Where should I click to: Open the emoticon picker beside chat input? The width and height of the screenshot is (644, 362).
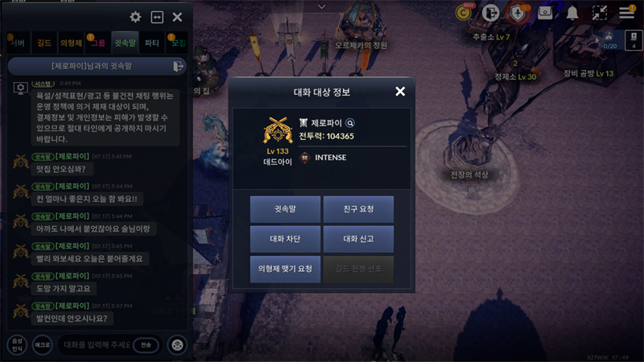click(x=177, y=345)
